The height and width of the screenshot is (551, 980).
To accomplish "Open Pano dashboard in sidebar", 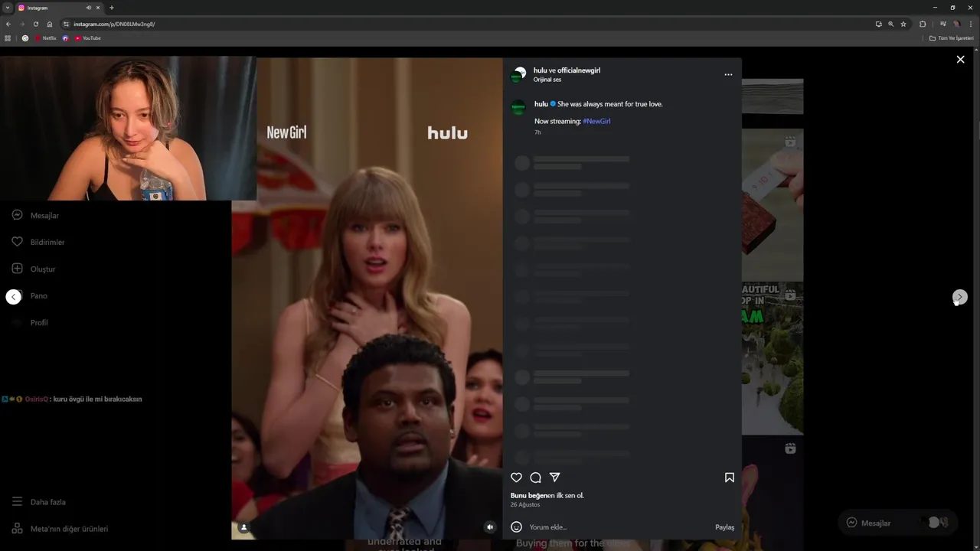I will [31, 295].
